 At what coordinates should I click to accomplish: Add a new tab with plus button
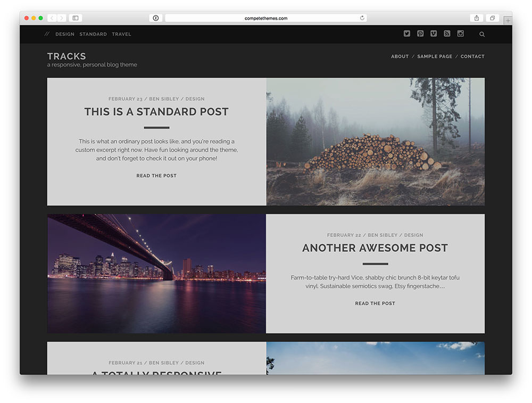coord(508,20)
